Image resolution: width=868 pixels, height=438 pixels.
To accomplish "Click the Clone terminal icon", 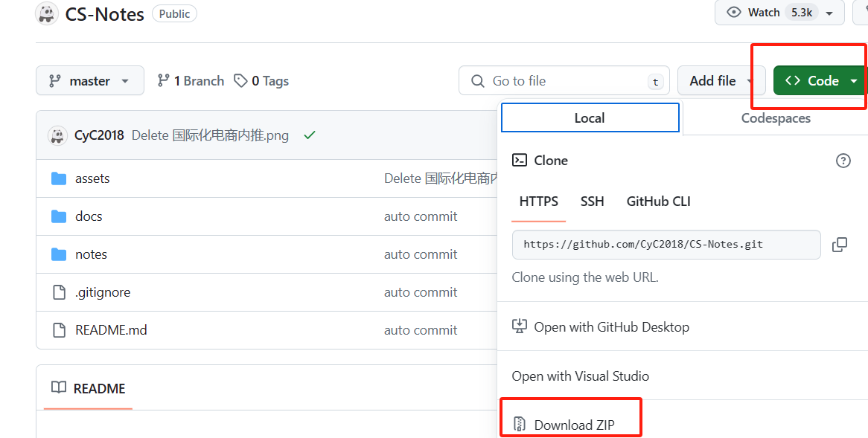I will [520, 161].
